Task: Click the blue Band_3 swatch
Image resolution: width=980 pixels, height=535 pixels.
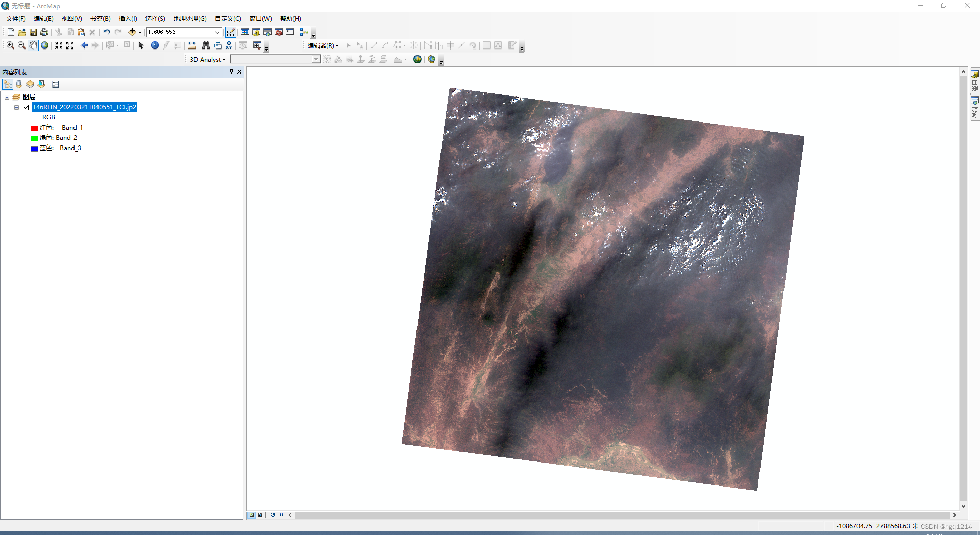Action: tap(34, 149)
